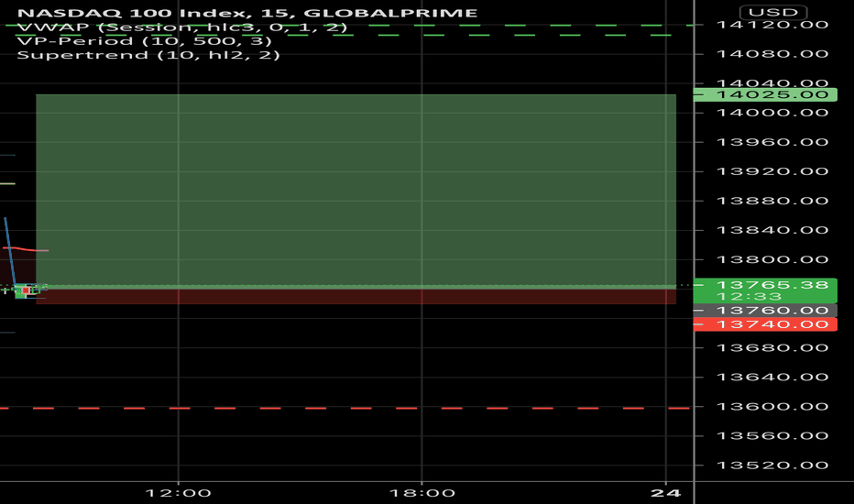Click the 13640.00 price axis label
854x504 pixels.
tap(772, 377)
